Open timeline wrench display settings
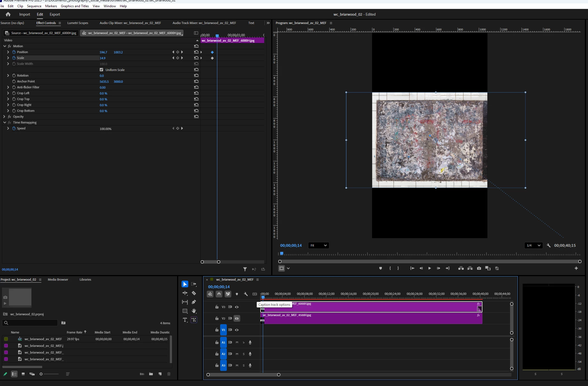 246,294
